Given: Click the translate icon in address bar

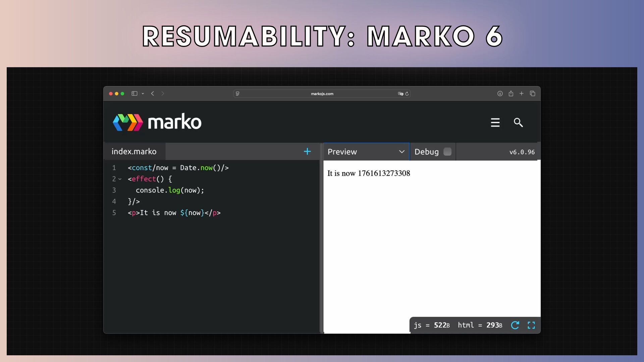Looking at the screenshot, I should [x=400, y=94].
